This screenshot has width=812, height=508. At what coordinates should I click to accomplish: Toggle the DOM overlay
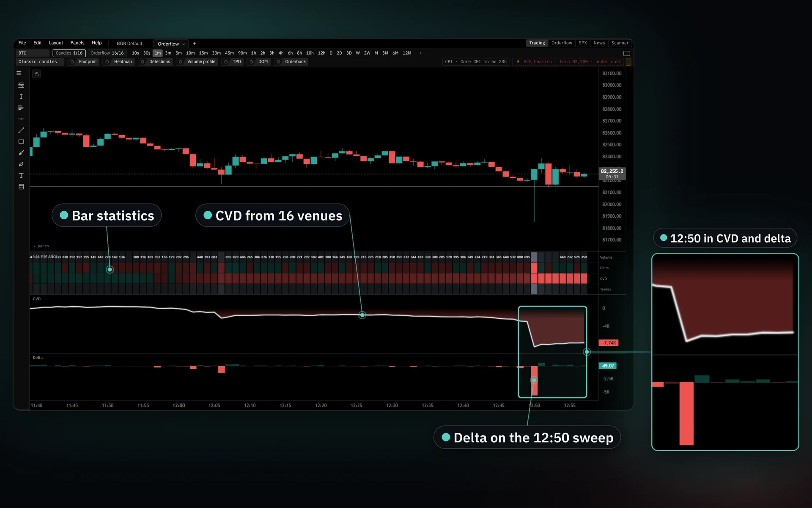(258, 62)
